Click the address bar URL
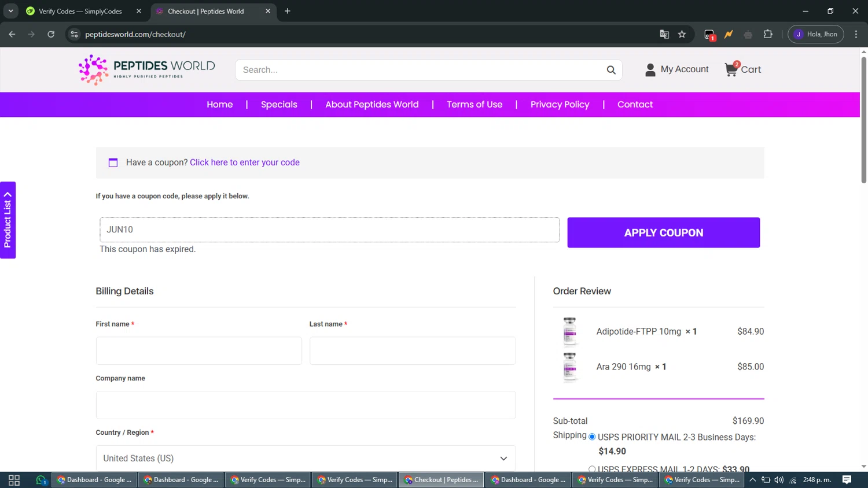 135,34
